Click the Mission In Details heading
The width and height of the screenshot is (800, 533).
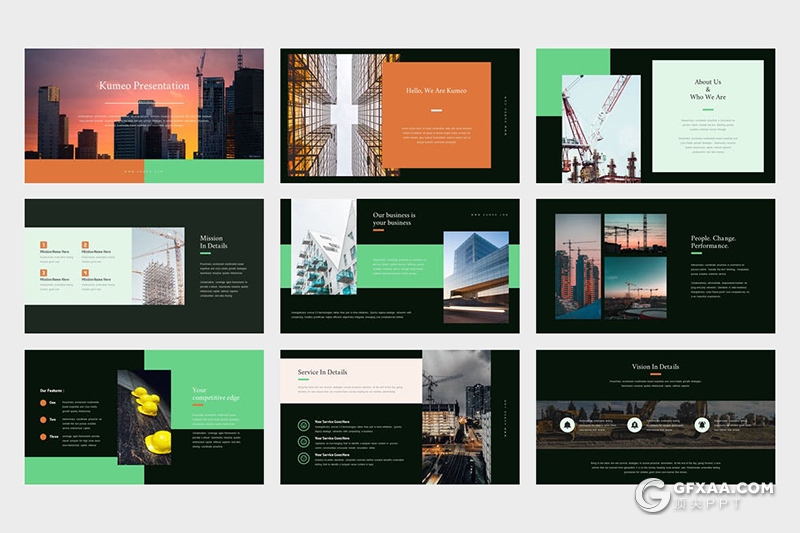pyautogui.click(x=213, y=242)
